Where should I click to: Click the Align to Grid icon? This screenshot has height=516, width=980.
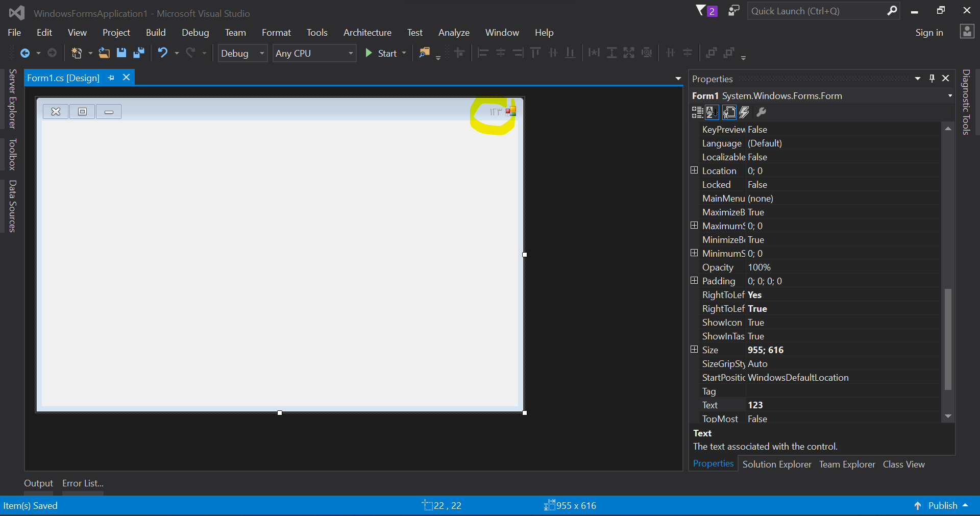click(x=459, y=53)
